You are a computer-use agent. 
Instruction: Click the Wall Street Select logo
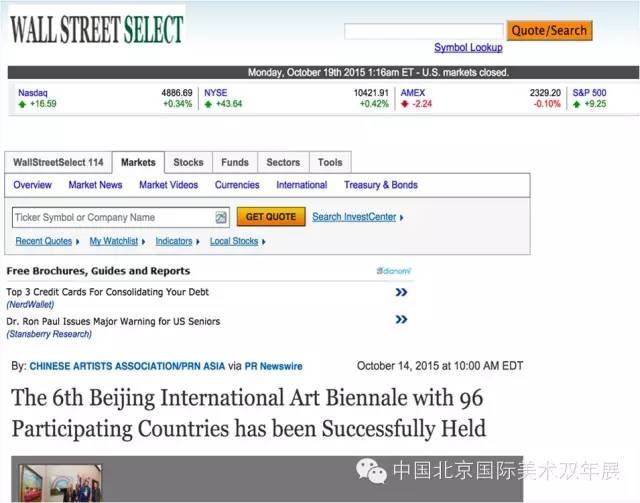(97, 28)
